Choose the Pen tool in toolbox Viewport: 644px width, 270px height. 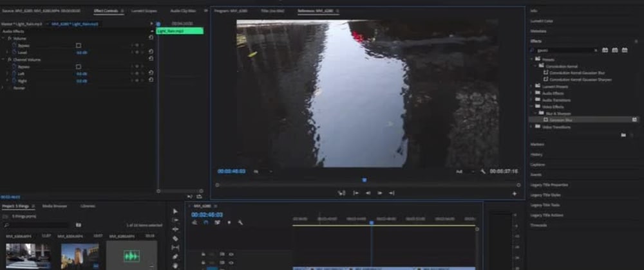[175, 256]
